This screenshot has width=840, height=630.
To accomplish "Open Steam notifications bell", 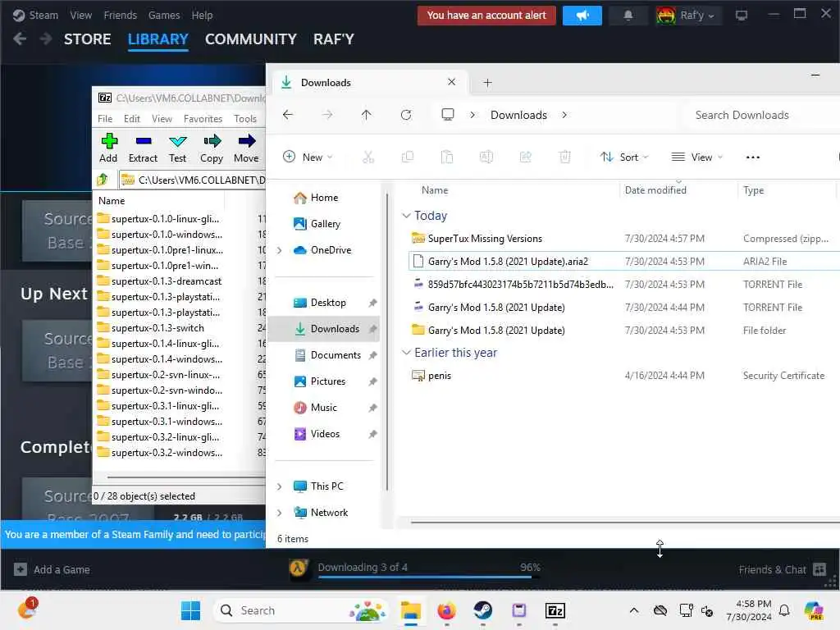I will (x=628, y=16).
